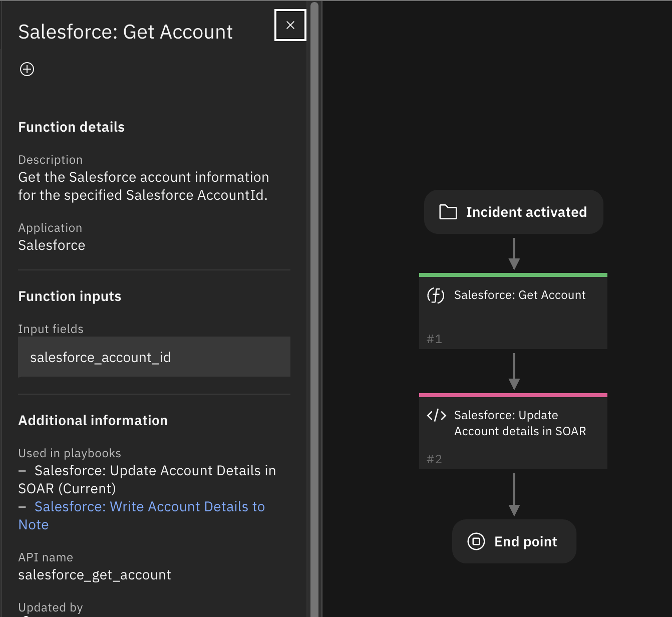Click the script icon on Update Account node
Image resolution: width=672 pixels, height=617 pixels.
pyautogui.click(x=436, y=415)
